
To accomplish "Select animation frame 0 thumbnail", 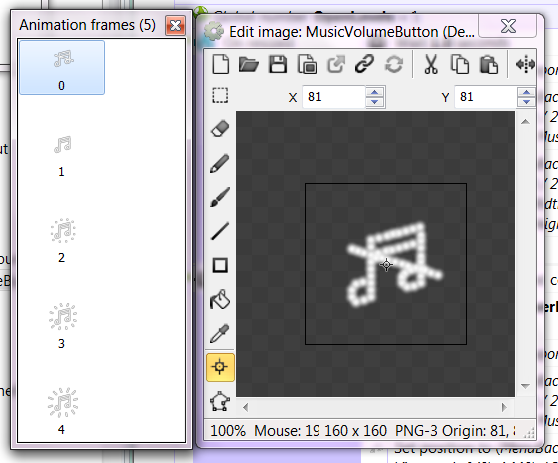I will tap(62, 67).
